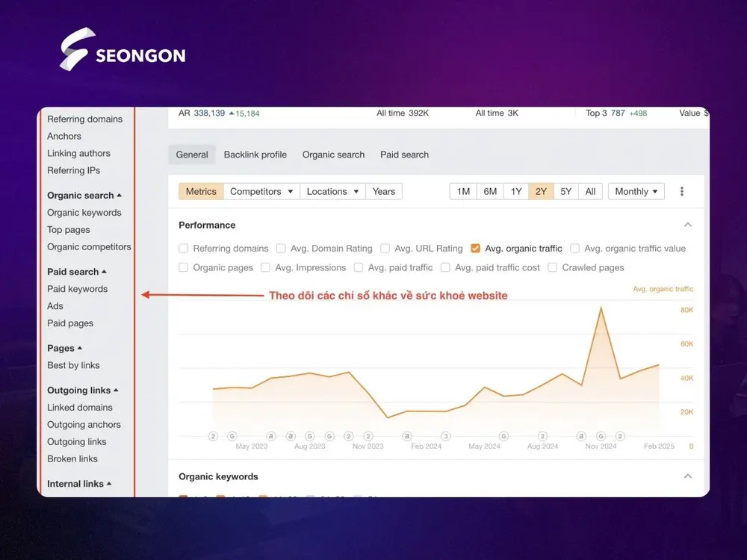Open Paid pages in the sidebar
Image resolution: width=747 pixels, height=560 pixels.
pyautogui.click(x=70, y=323)
